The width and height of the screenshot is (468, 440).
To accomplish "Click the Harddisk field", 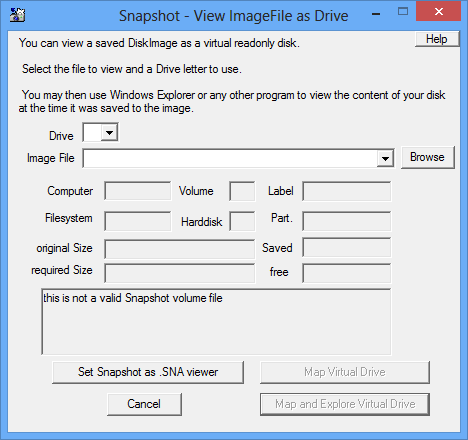I will pos(242,221).
